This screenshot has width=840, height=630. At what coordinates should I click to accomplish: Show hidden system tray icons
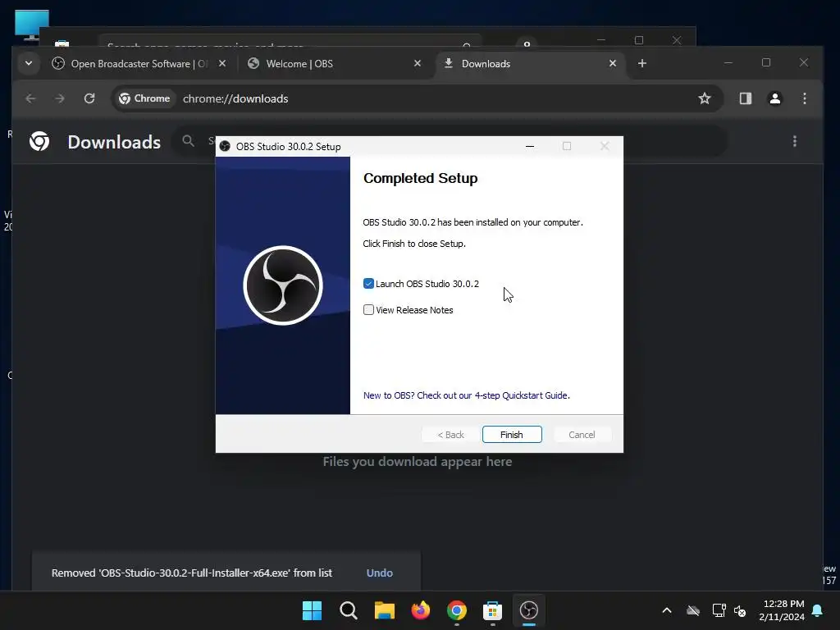(x=667, y=610)
